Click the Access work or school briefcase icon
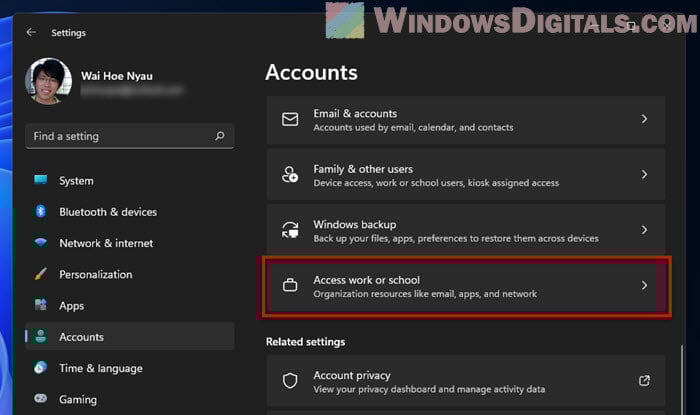Screen dimensions: 700x415 pyautogui.click(x=290, y=285)
